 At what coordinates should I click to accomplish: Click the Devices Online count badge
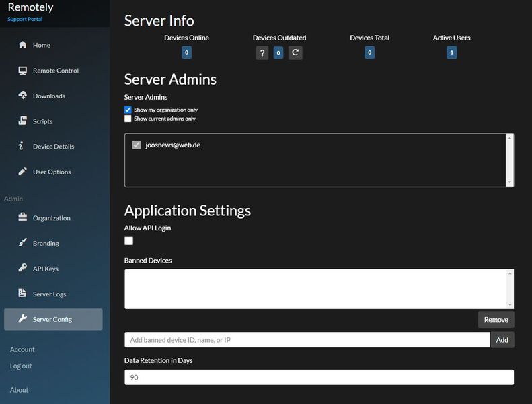click(186, 53)
